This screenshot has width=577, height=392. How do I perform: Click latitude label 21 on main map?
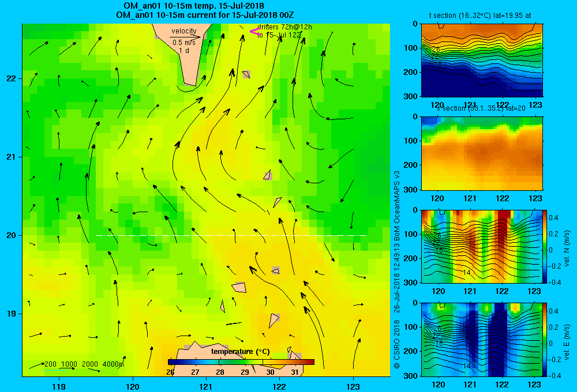[x=11, y=157]
